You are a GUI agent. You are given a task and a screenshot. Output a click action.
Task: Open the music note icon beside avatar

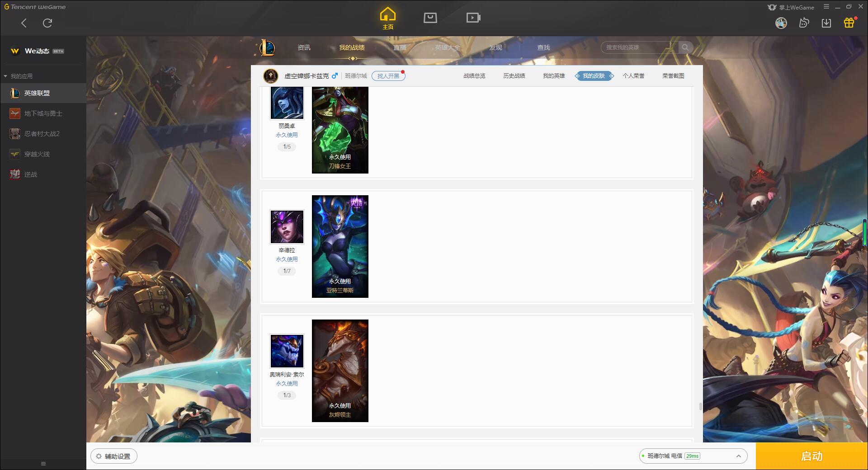[x=804, y=23]
